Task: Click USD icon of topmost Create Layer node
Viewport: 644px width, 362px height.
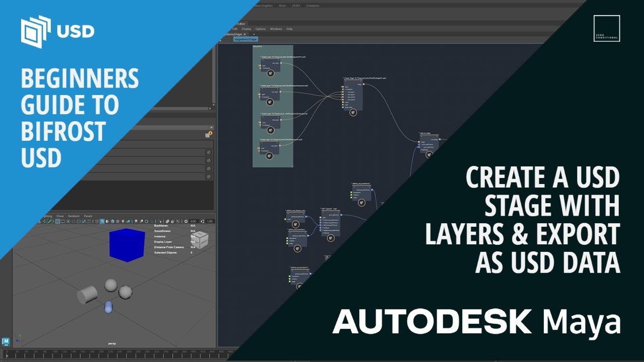Action: (x=270, y=73)
